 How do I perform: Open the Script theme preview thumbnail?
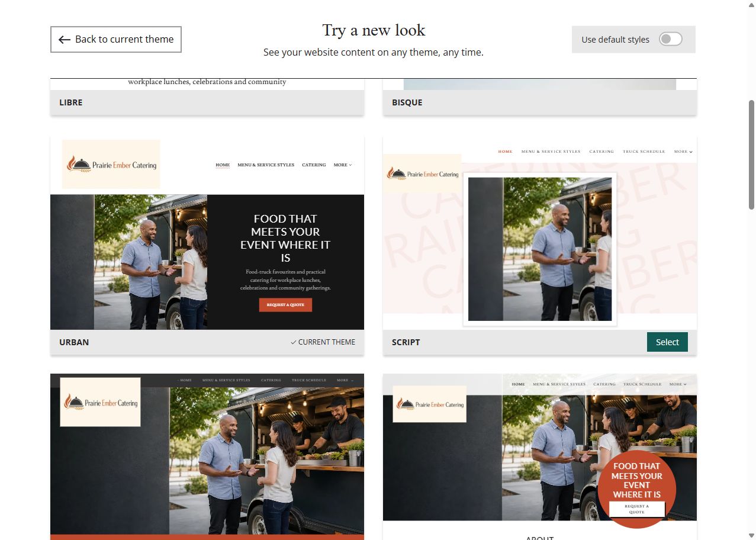click(x=540, y=233)
